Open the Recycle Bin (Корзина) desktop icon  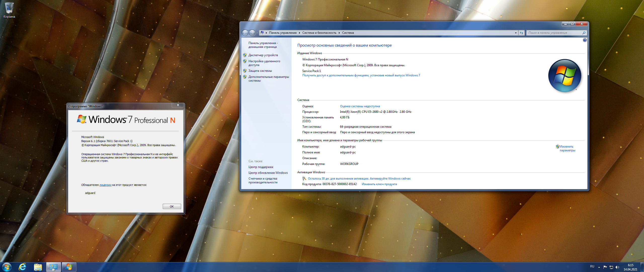point(9,10)
